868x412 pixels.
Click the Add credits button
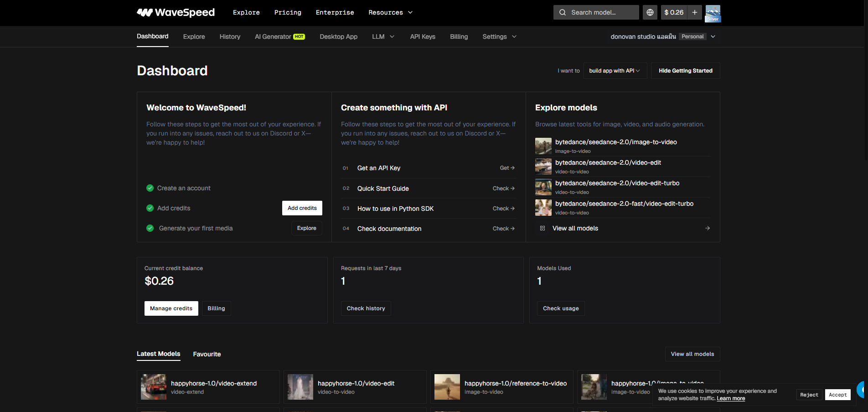pyautogui.click(x=302, y=208)
